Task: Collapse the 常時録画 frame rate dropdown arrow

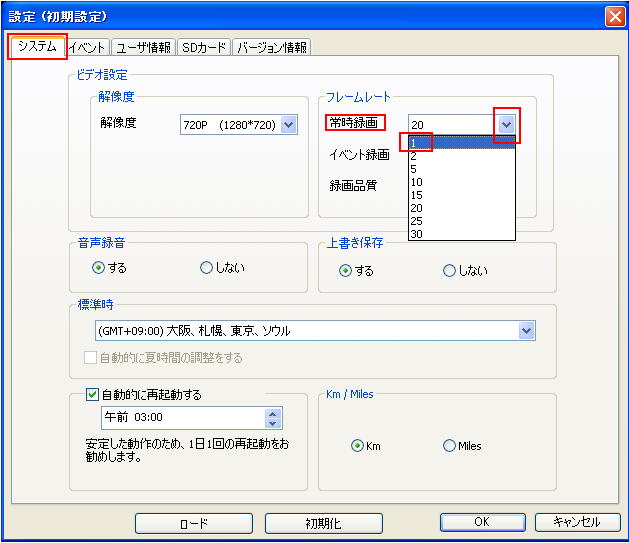Action: point(507,125)
